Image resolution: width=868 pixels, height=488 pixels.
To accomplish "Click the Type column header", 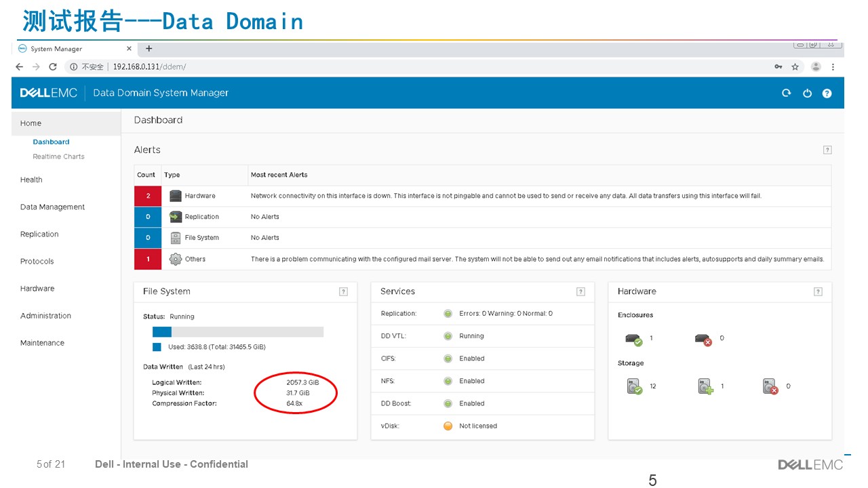I will tap(172, 175).
